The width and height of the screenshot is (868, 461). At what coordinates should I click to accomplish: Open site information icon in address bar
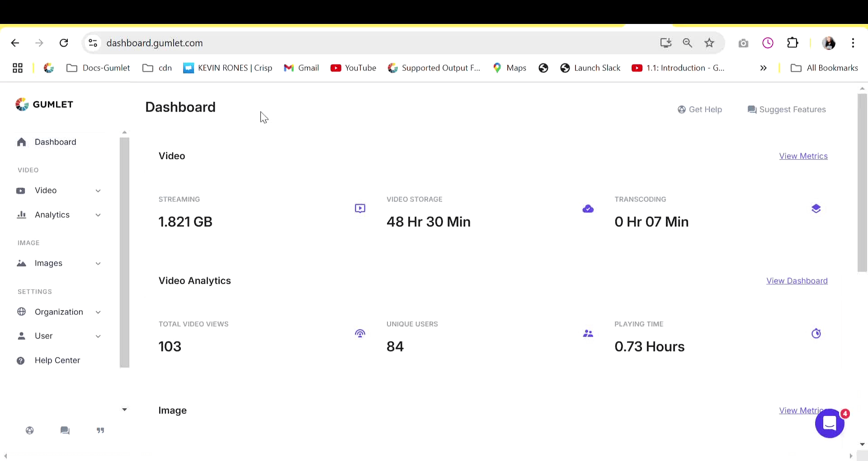click(93, 43)
